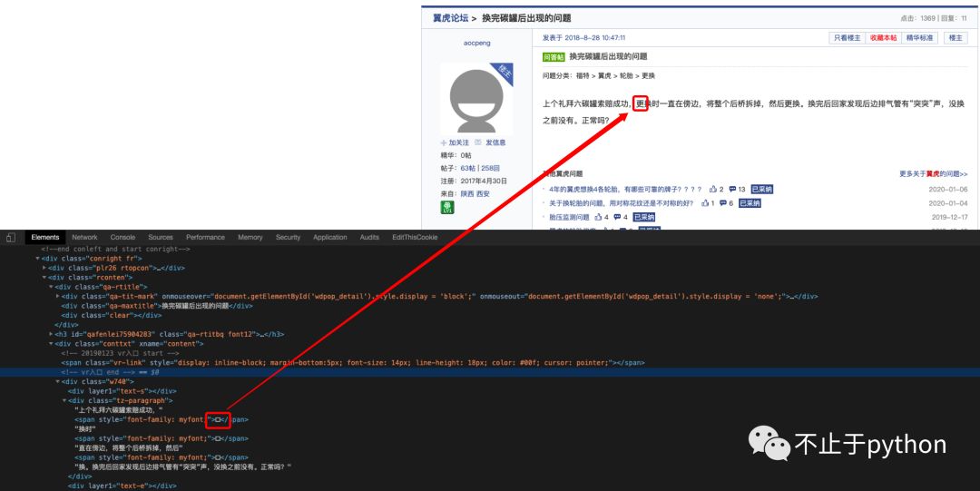980x491 pixels.
Task: Toggle the device toolbar icon in DevTools
Action: [x=10, y=238]
